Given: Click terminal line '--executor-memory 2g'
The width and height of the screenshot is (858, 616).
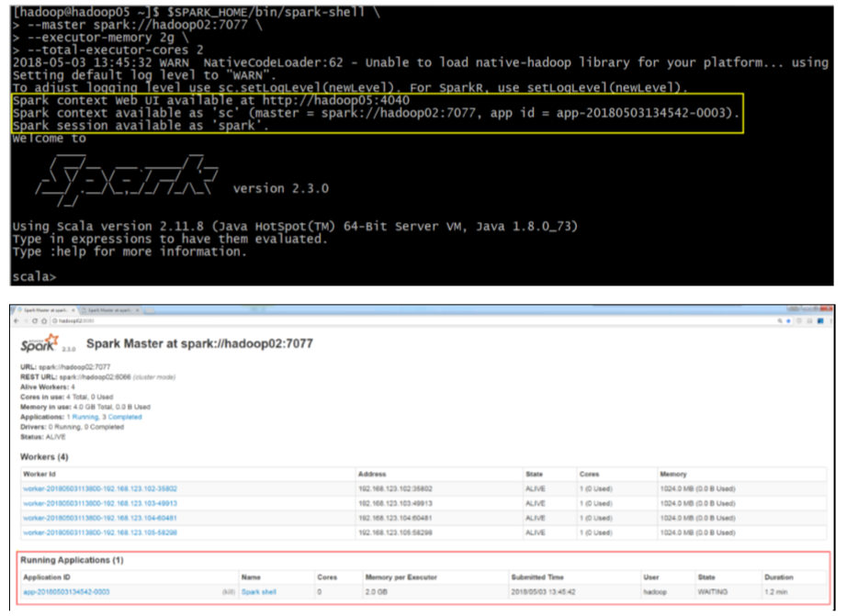Looking at the screenshot, I should 101,38.
